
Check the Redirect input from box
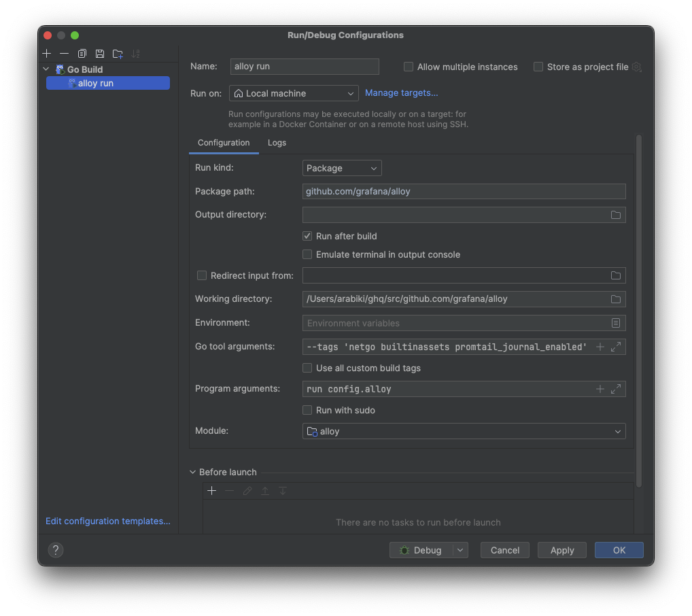click(x=202, y=275)
